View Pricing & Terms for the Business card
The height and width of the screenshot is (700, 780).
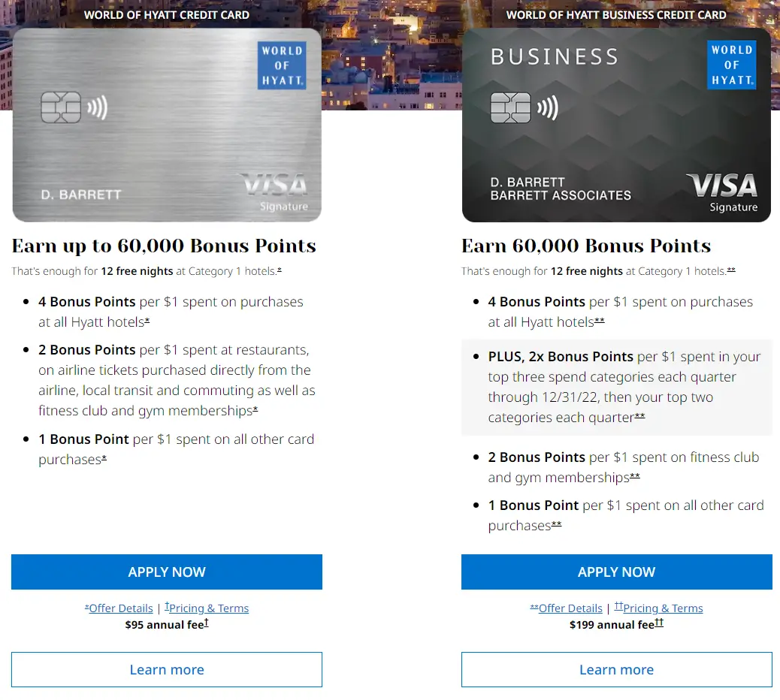661,608
